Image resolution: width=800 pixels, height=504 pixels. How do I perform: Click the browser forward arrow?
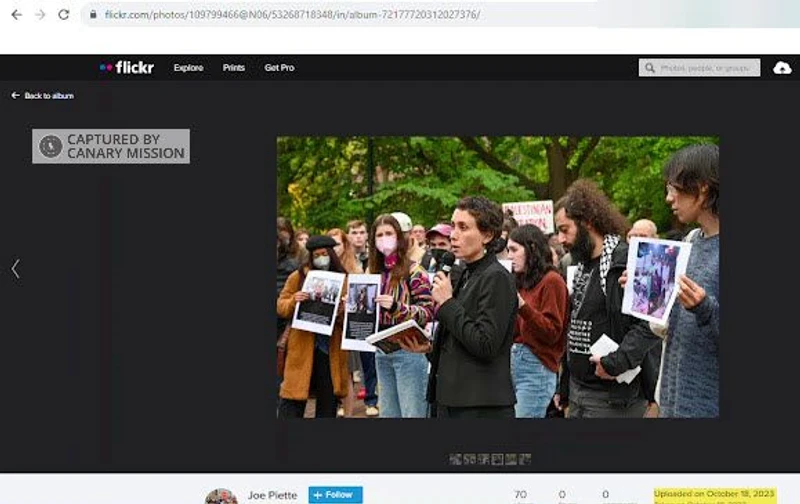tap(40, 15)
